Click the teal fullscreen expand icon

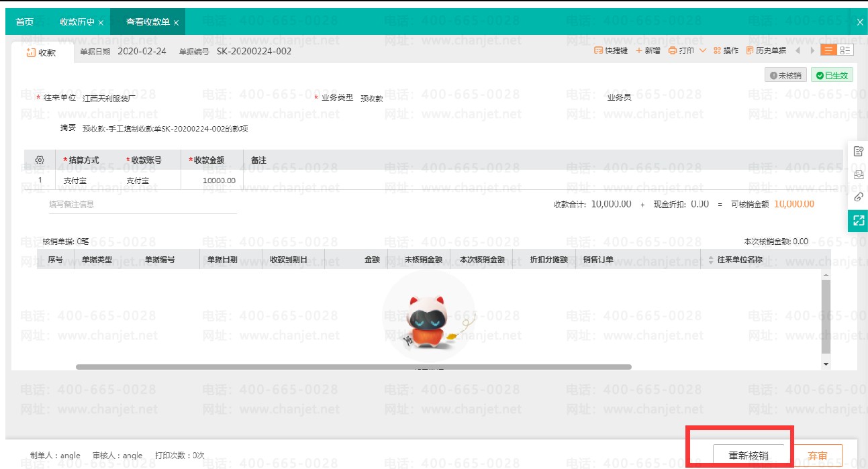coord(858,220)
